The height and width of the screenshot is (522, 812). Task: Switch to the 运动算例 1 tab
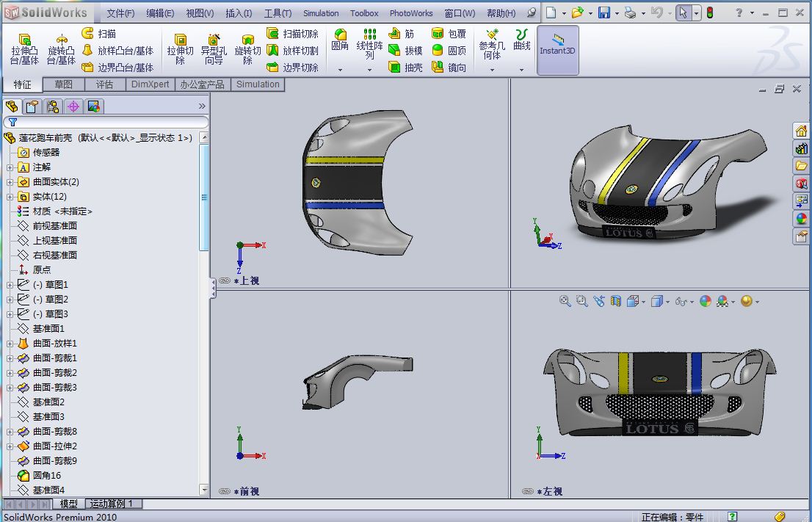coord(112,504)
